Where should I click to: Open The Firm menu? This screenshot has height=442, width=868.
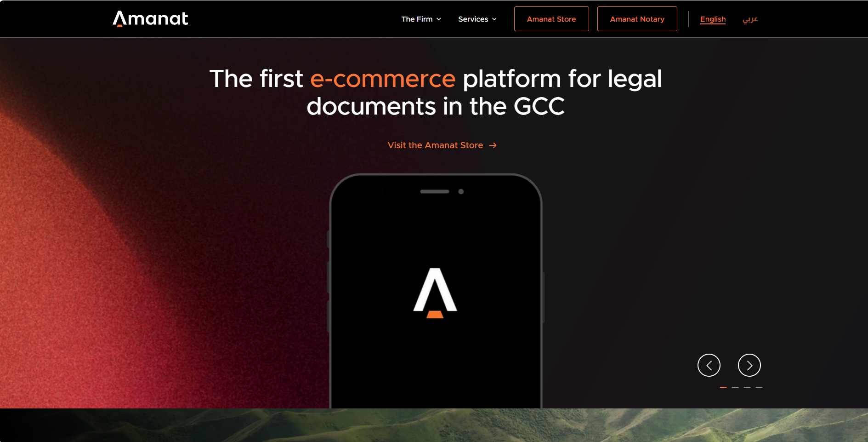(421, 19)
